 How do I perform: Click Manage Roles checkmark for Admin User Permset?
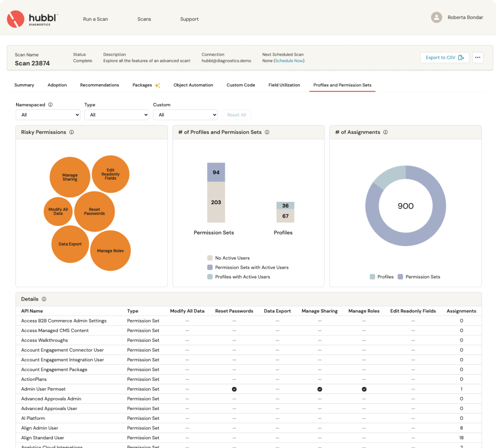click(364, 389)
